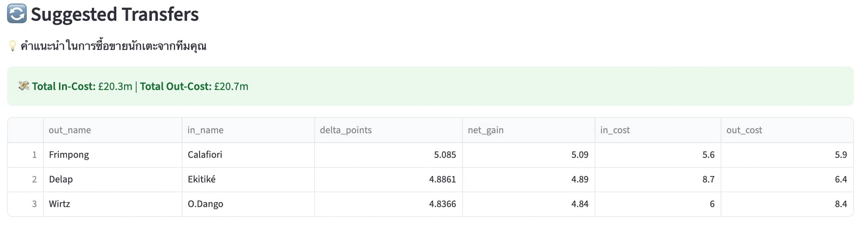
Task: Click the lightbulb tip icon
Action: click(x=13, y=46)
